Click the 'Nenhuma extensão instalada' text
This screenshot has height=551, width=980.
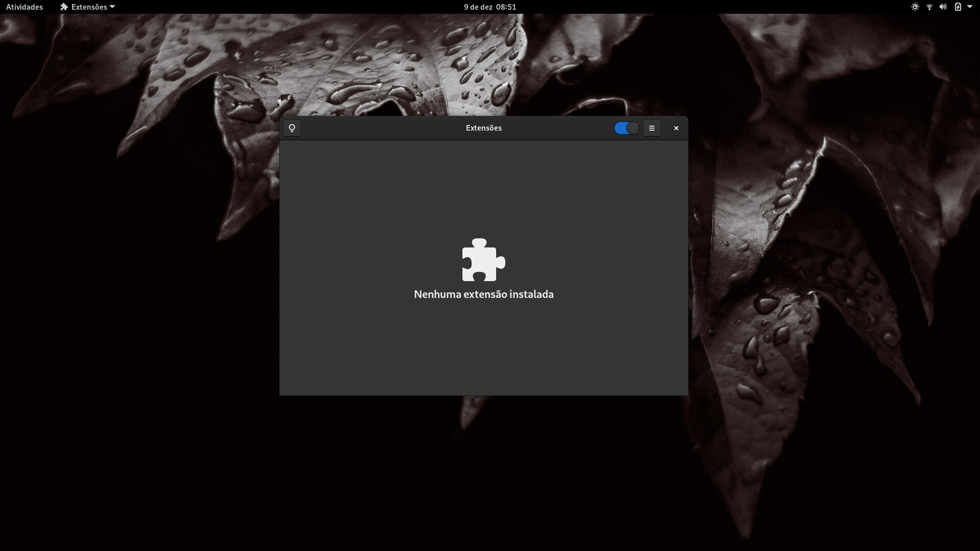(x=483, y=294)
